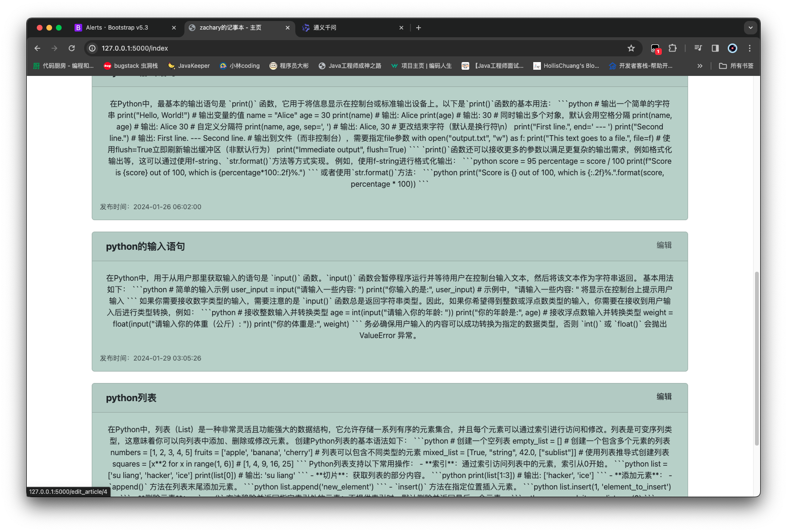Open the Chrome profile avatar
This screenshot has height=532, width=787.
click(733, 48)
